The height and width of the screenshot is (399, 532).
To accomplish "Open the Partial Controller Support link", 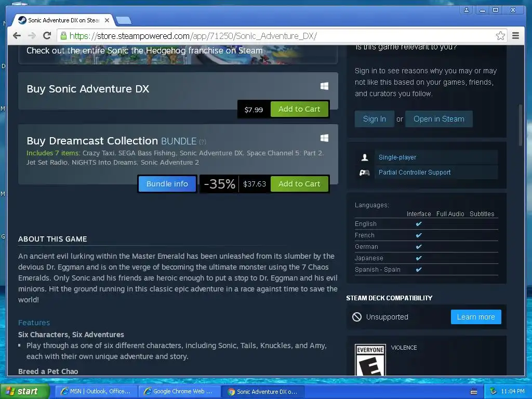I will pyautogui.click(x=415, y=172).
